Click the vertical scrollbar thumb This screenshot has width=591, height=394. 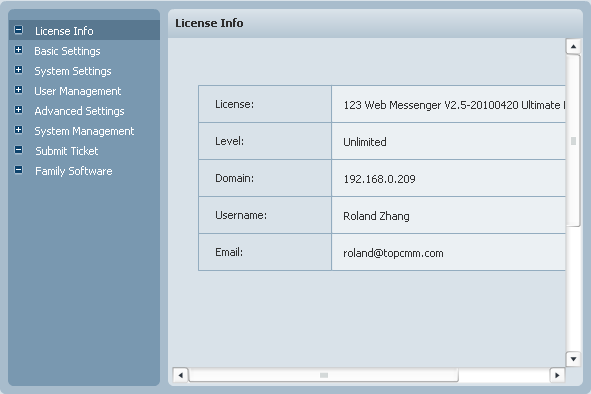(573, 141)
